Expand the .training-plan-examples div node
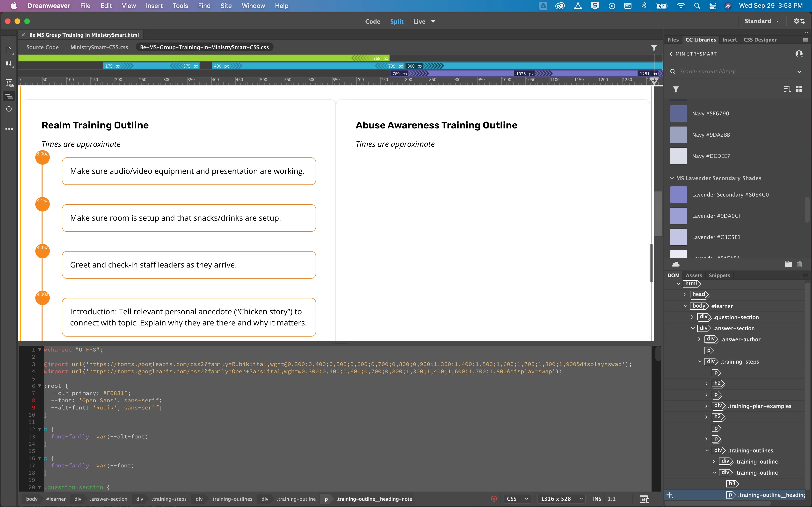Image resolution: width=812 pixels, height=507 pixels. click(706, 406)
